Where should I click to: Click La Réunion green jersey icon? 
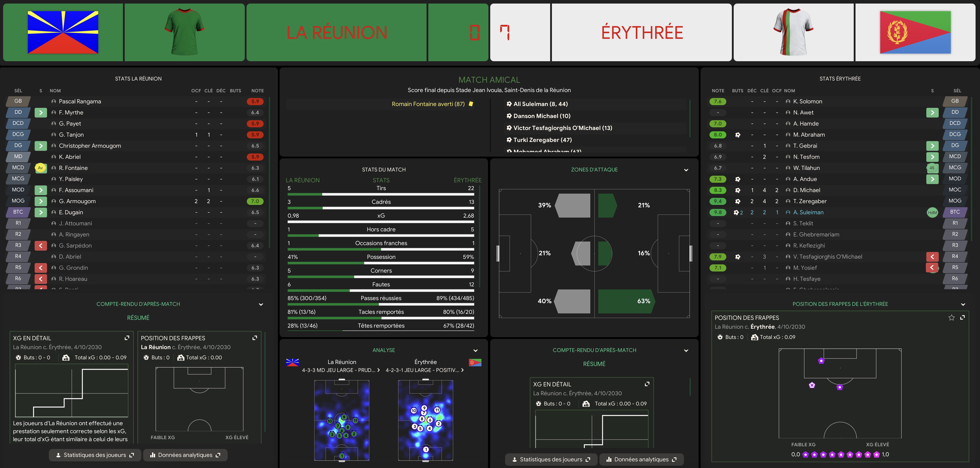(x=184, y=32)
